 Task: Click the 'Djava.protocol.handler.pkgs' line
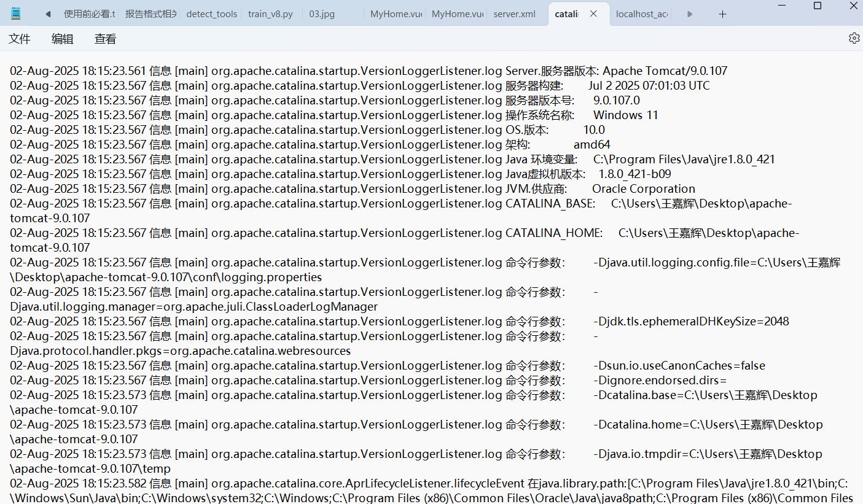coord(181,351)
